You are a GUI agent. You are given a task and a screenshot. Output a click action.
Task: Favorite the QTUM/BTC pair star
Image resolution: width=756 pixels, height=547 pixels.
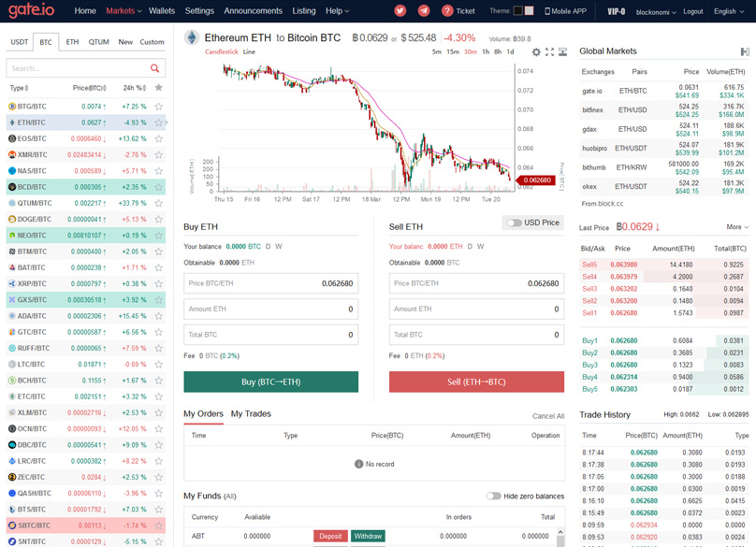point(159,203)
